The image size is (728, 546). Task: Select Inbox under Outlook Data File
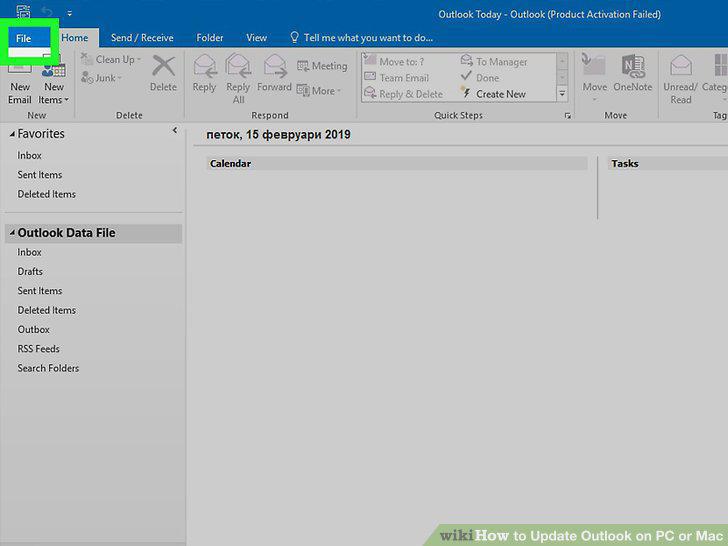29,252
